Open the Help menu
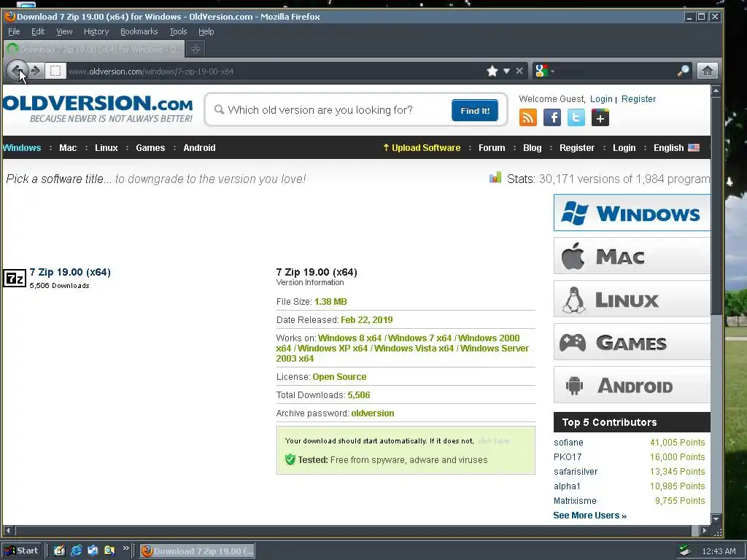Screen dimensions: 747x560 coord(206,31)
